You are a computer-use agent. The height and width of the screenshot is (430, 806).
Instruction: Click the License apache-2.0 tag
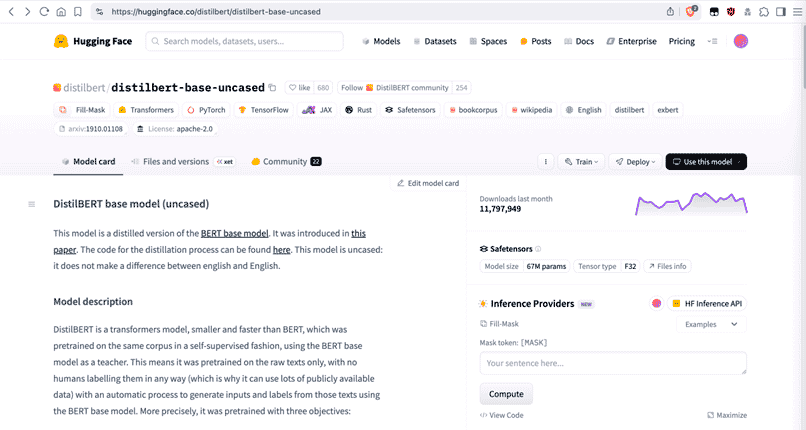pos(175,129)
